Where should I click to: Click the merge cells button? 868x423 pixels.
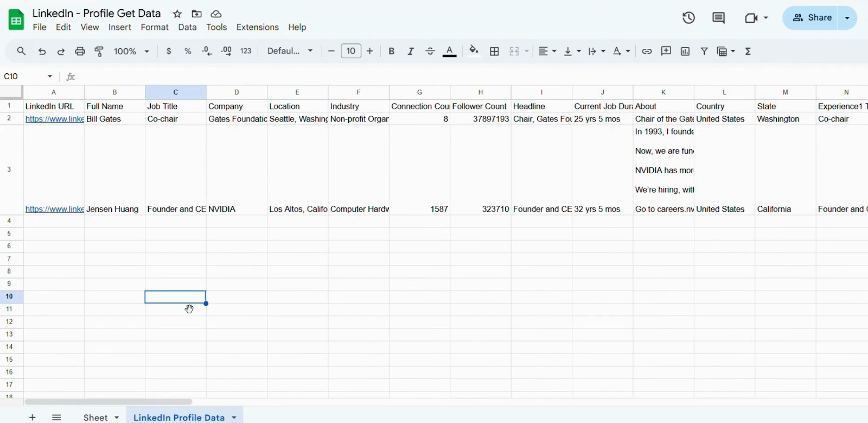click(514, 51)
